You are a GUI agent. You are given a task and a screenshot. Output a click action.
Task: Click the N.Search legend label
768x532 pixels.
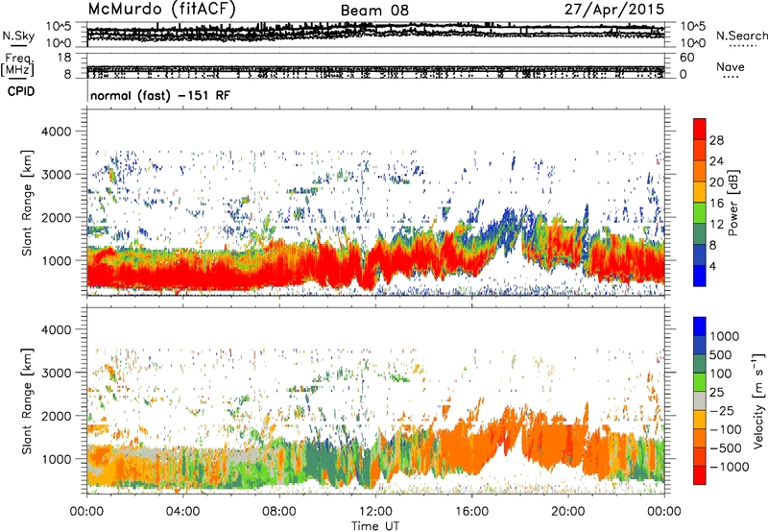(x=741, y=36)
